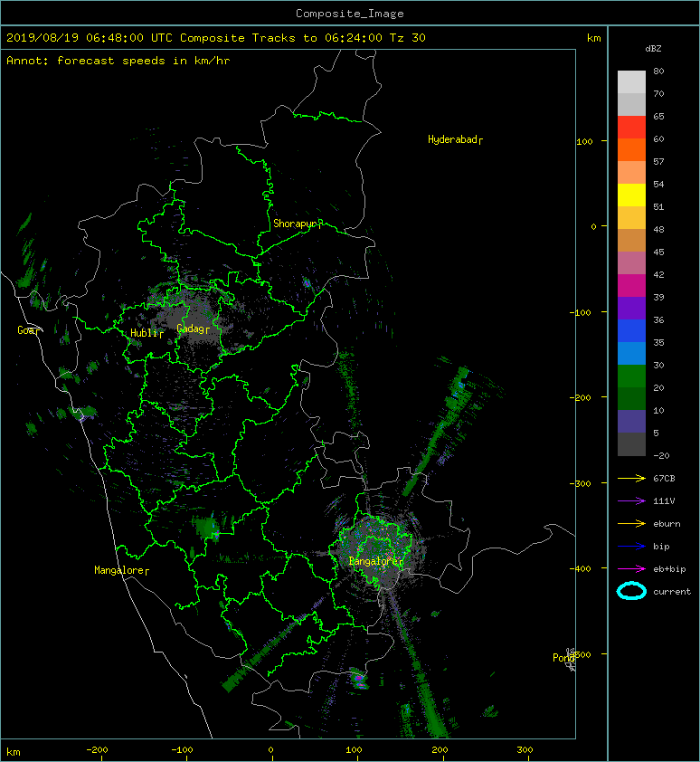Pick the purple 39 dBZ color swatch
This screenshot has width=700, height=762.
click(x=631, y=308)
